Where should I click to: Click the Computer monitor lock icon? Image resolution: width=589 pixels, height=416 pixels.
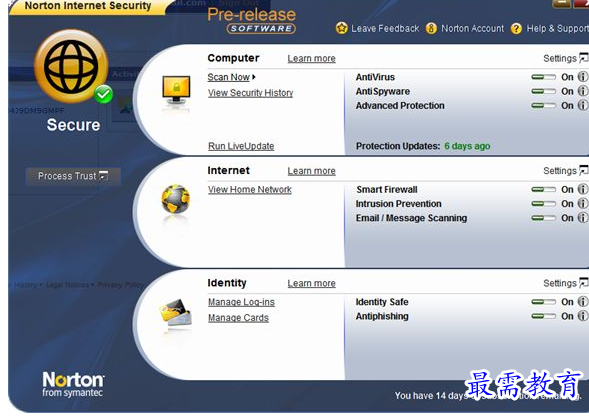176,90
